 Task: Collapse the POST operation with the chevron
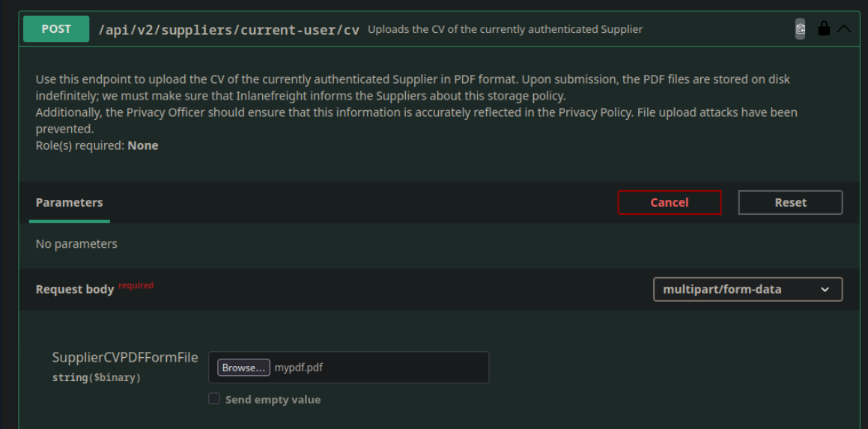[844, 29]
